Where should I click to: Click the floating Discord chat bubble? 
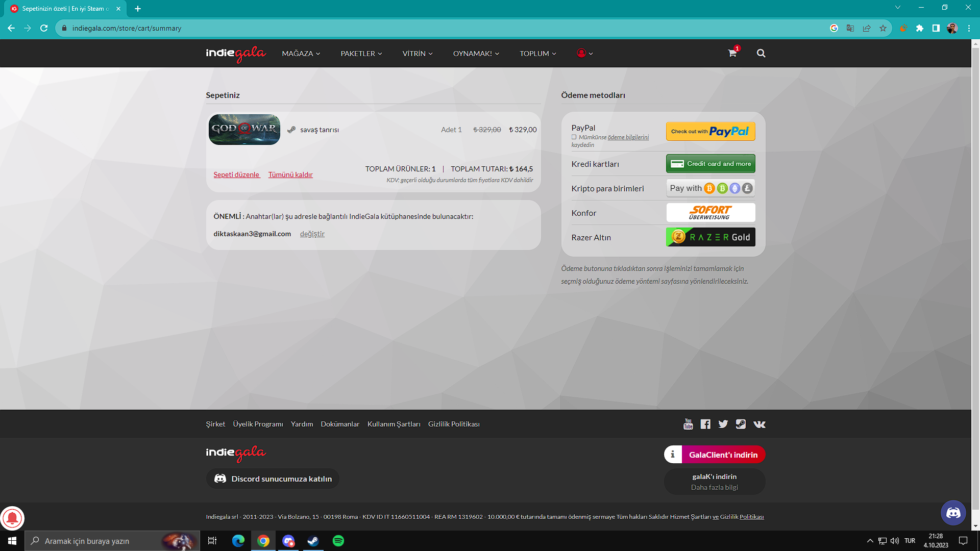953,513
